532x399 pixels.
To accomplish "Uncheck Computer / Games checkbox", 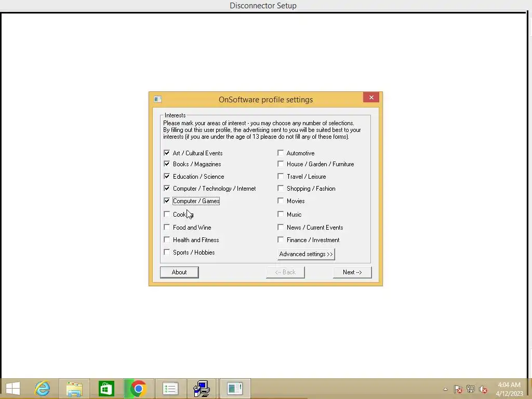I will click(x=167, y=201).
